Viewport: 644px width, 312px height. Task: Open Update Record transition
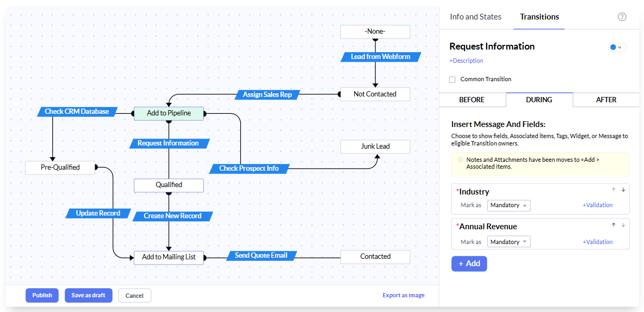[x=98, y=213]
